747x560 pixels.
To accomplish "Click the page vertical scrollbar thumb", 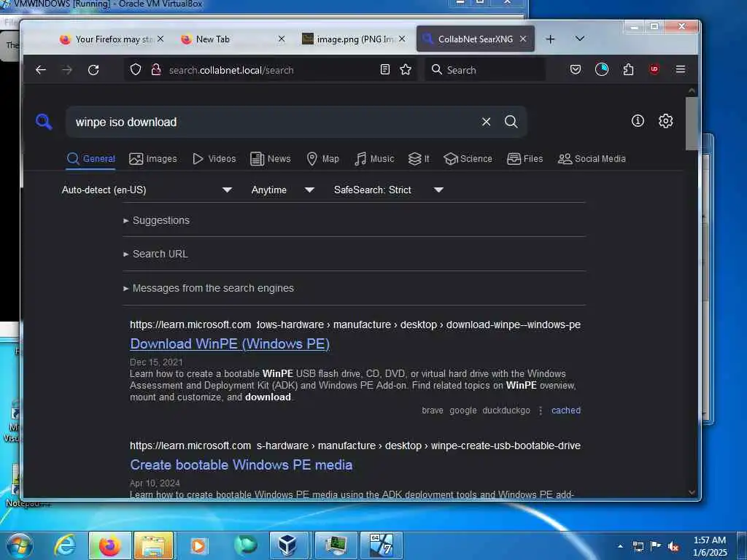I will (x=692, y=124).
